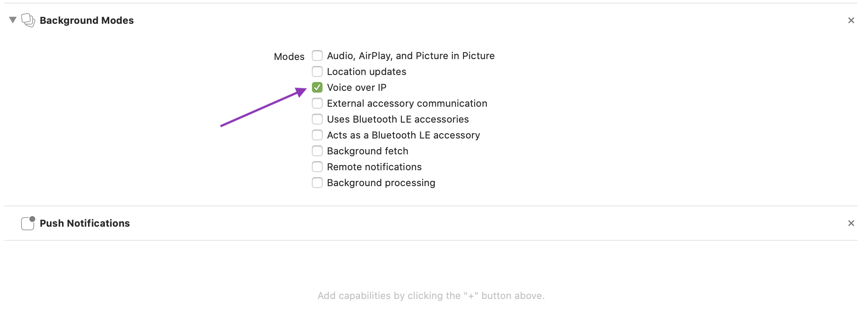
Task: Enable Remote notifications mode
Action: click(317, 166)
